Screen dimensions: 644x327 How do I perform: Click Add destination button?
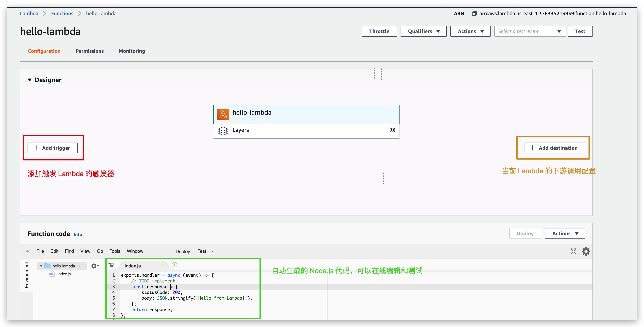tap(555, 148)
